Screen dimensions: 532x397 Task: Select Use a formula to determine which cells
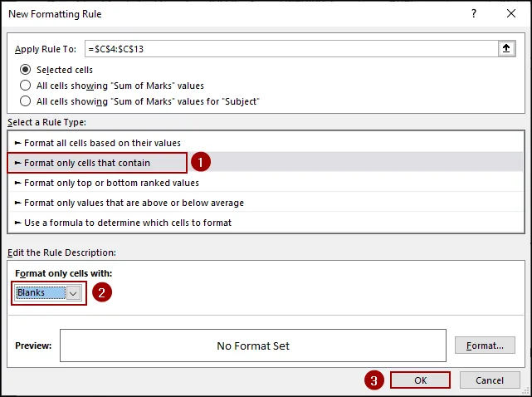coord(266,223)
